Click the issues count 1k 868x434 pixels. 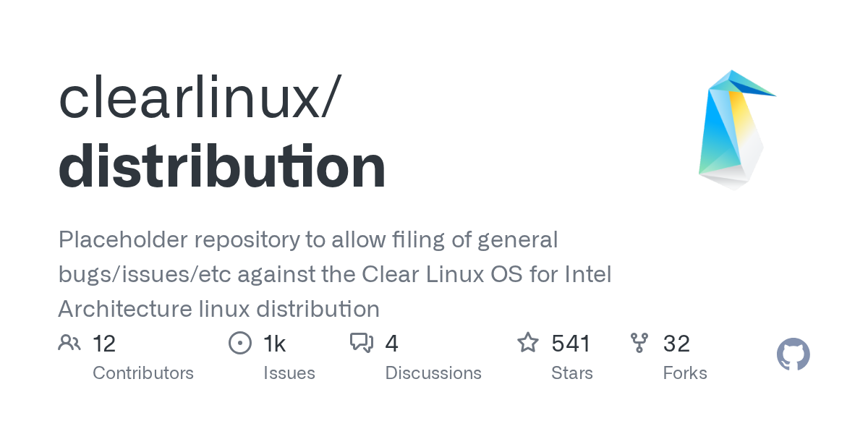(275, 344)
